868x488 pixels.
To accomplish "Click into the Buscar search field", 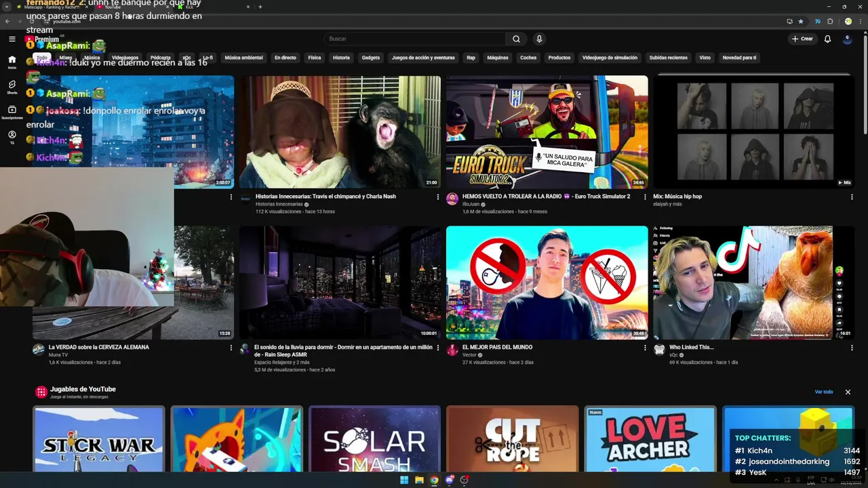I will tap(414, 39).
